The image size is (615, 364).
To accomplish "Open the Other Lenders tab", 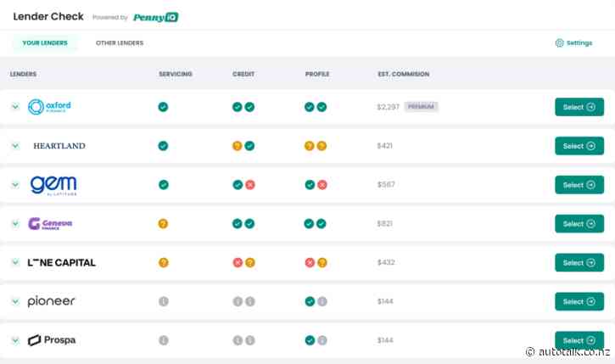I will coord(120,42).
